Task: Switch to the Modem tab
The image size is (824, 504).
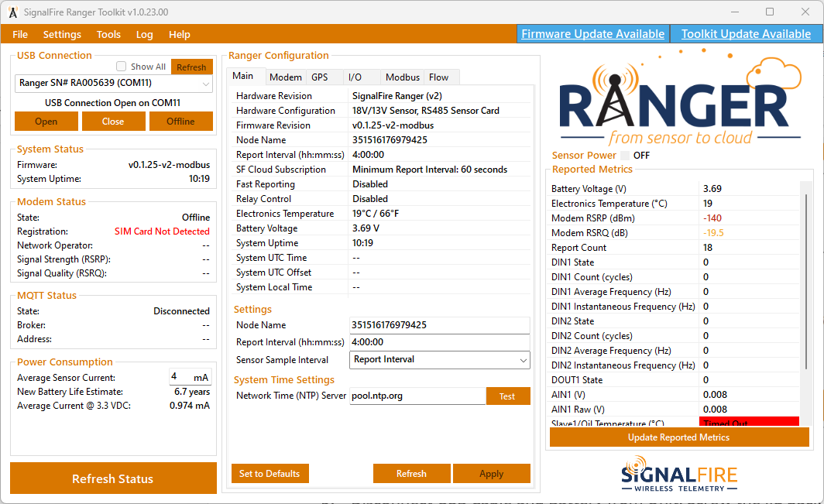Action: 285,77
